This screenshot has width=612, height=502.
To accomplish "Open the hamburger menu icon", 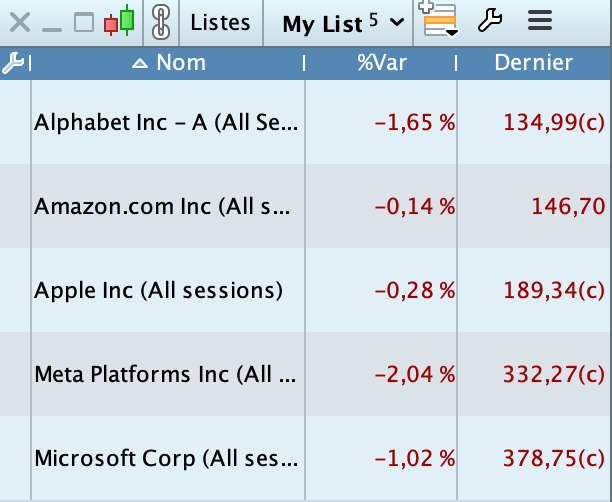I will [x=540, y=21].
